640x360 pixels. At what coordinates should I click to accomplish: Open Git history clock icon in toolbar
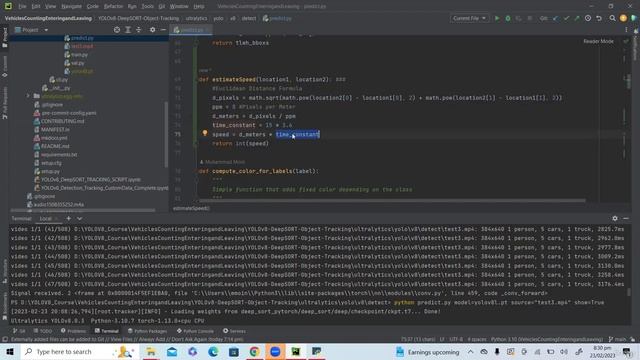pyautogui.click(x=588, y=18)
